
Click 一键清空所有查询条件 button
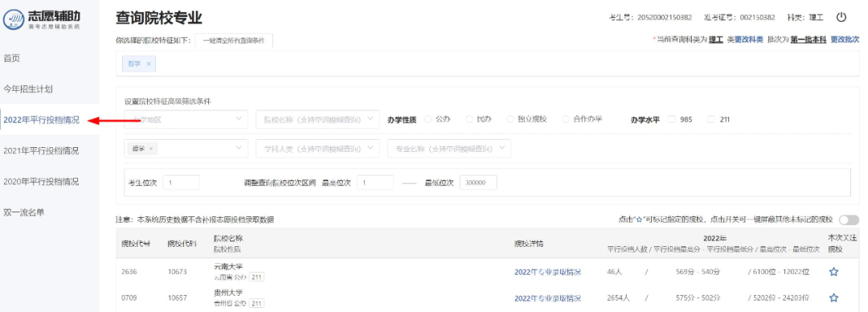tap(234, 40)
